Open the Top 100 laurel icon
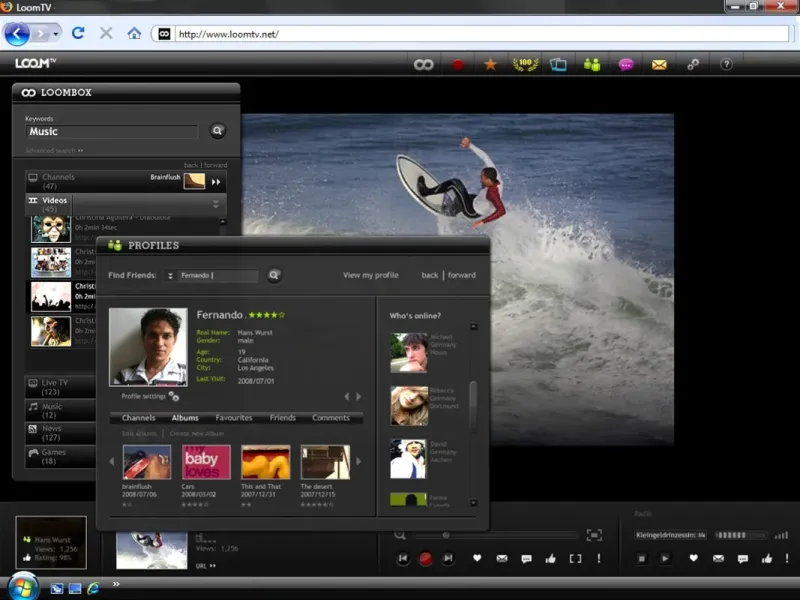Image resolution: width=800 pixels, height=600 pixels. pyautogui.click(x=524, y=65)
